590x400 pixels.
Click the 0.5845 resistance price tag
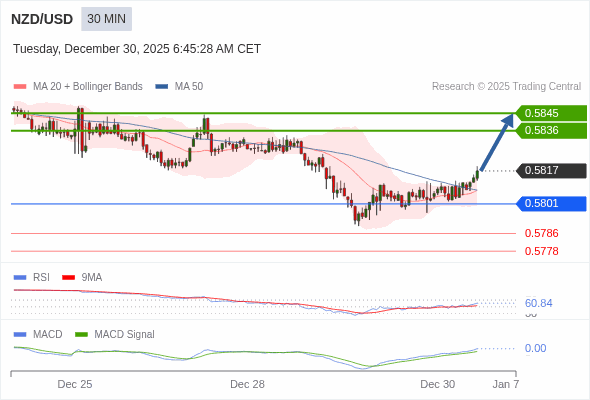(552, 113)
